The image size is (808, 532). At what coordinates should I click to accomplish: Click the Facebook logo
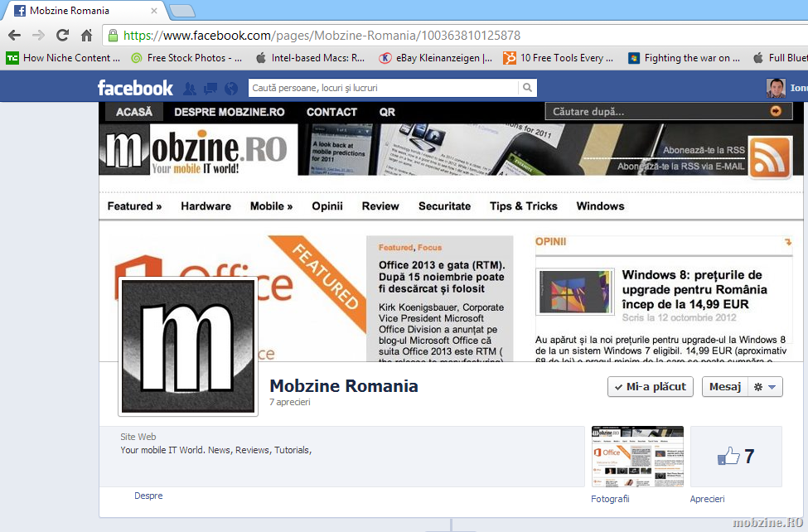click(x=135, y=88)
